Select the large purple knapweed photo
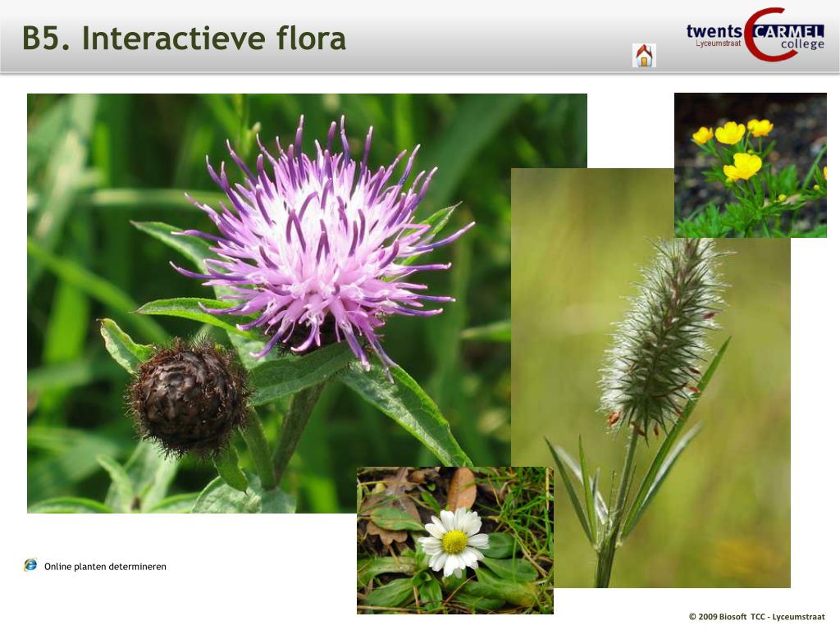Screen dimensions: 840x630 pos(307,304)
